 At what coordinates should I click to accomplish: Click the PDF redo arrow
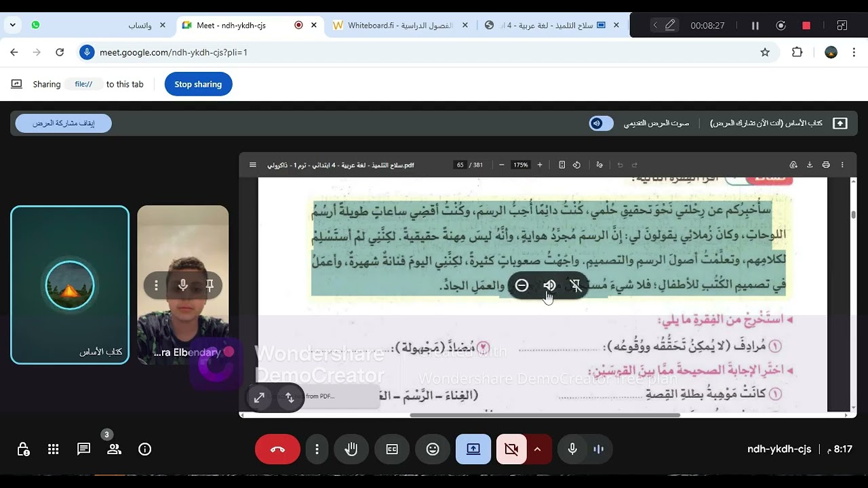[x=635, y=165]
